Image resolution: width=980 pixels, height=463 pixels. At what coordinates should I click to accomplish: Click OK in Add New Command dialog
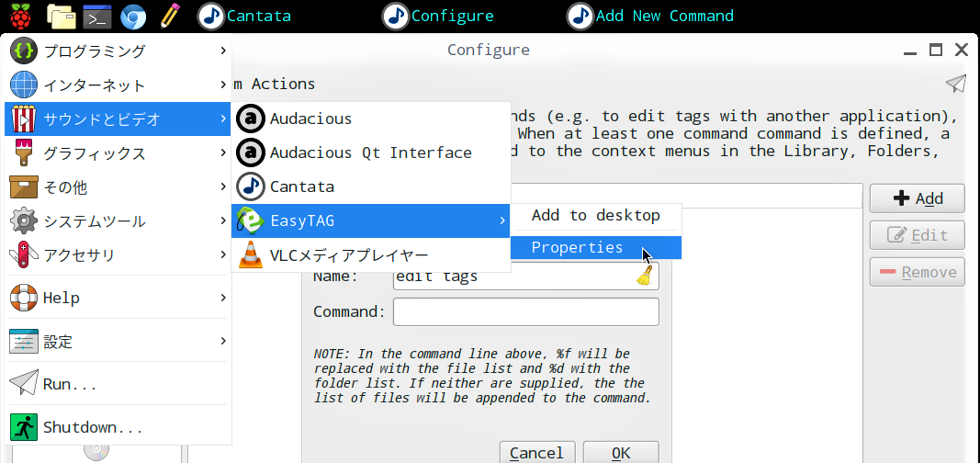coord(621,453)
